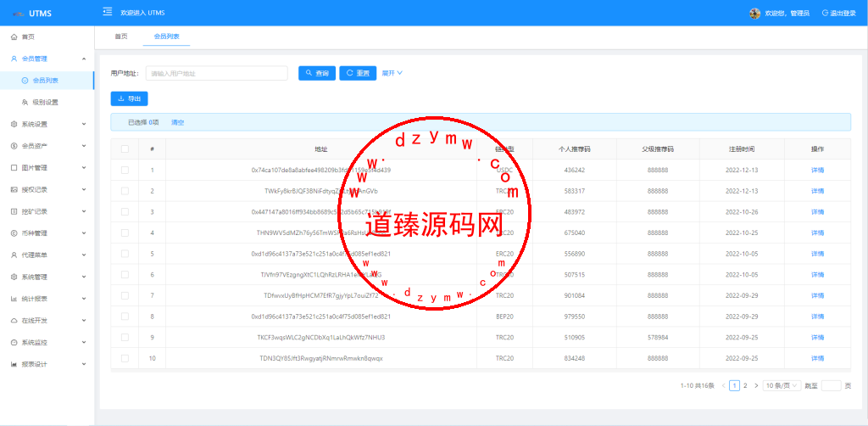This screenshot has height=426, width=868.
Task: Click the dollar icon beside 会员资产
Action: point(14,146)
